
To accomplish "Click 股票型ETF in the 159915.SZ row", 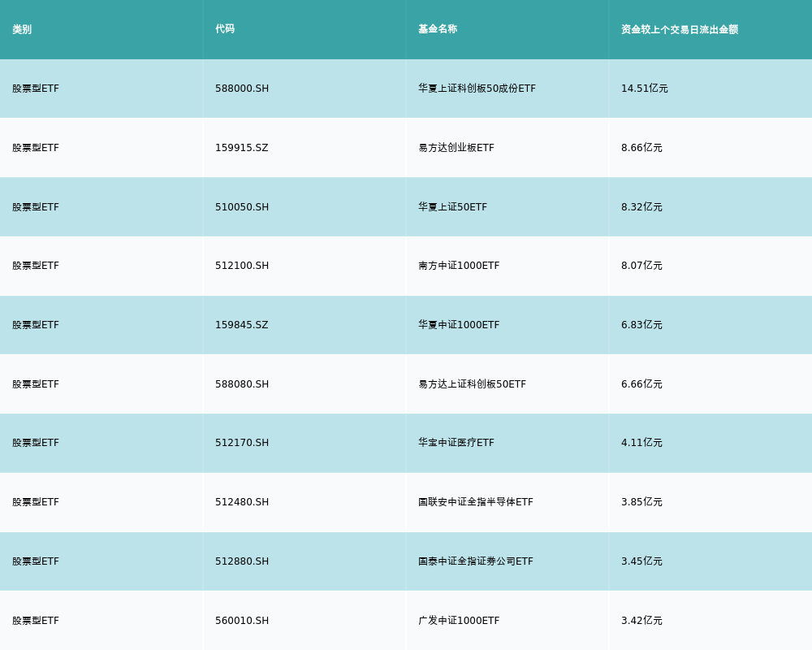I will (36, 148).
